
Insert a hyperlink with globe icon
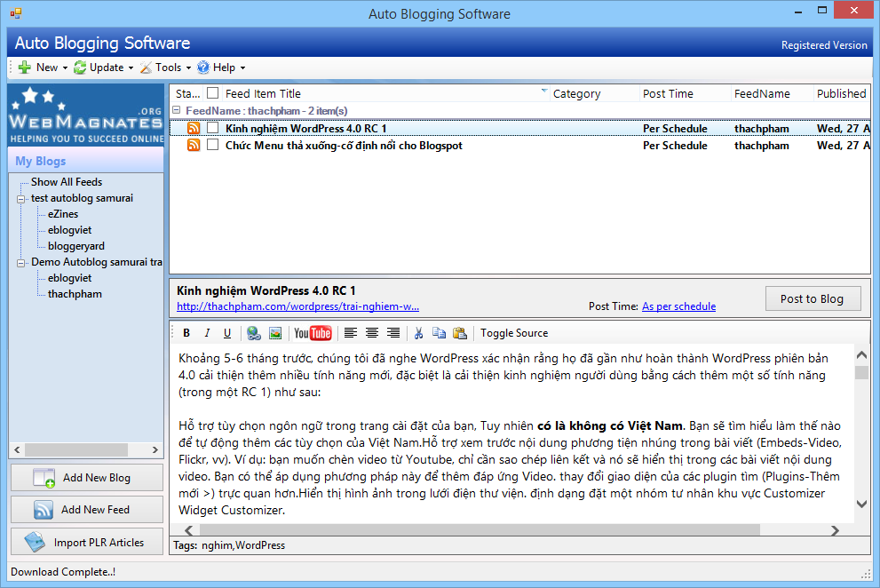click(x=254, y=333)
